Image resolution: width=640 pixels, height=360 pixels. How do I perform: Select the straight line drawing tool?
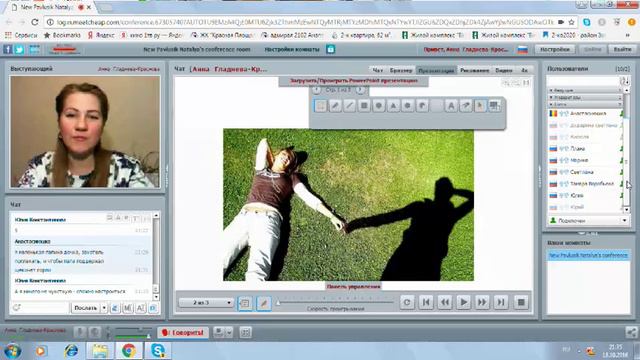pos(349,106)
